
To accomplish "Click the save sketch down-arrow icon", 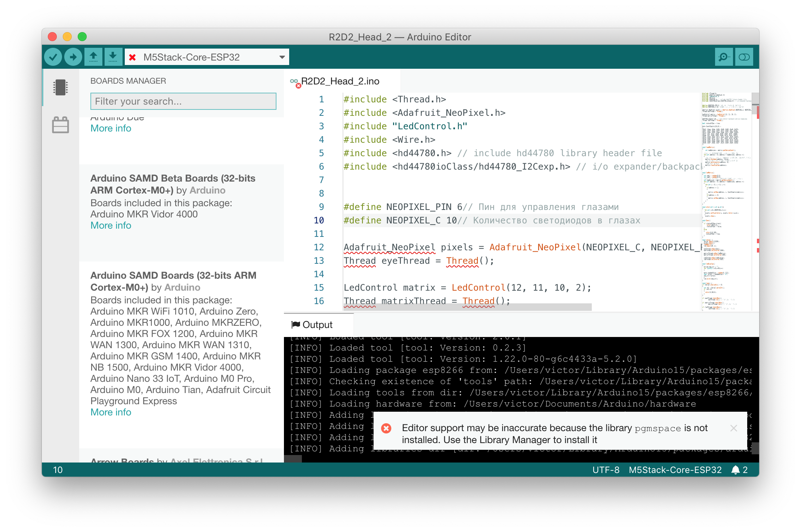I will click(113, 57).
